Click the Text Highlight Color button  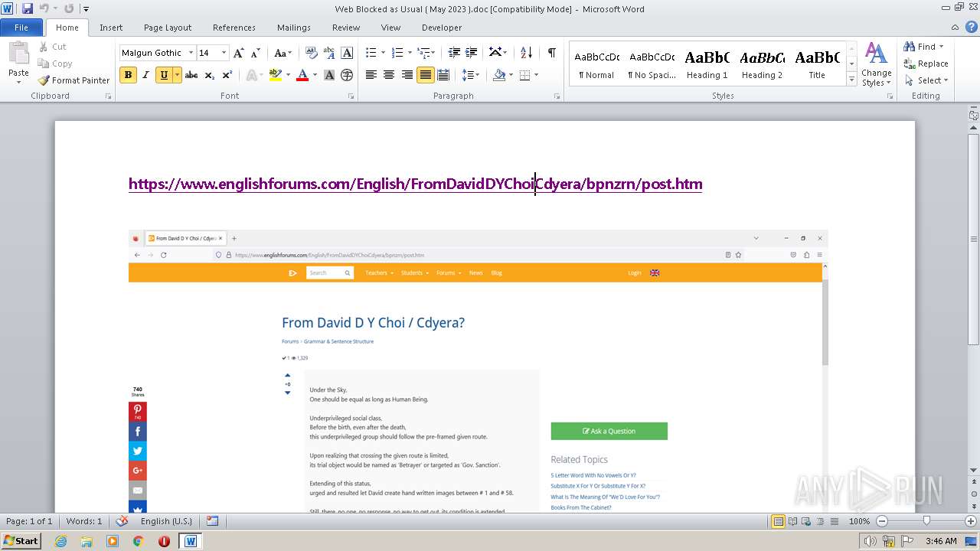276,75
